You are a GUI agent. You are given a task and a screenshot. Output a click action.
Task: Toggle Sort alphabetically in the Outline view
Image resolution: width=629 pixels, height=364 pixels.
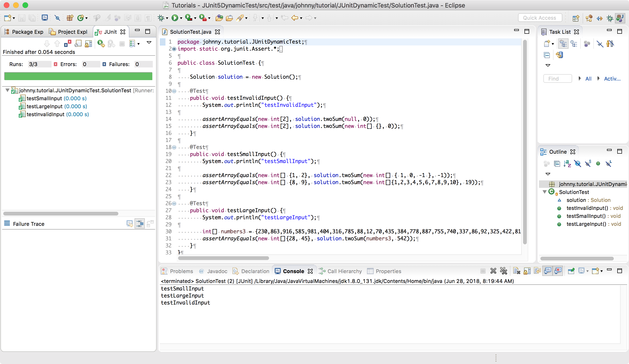pyautogui.click(x=567, y=164)
